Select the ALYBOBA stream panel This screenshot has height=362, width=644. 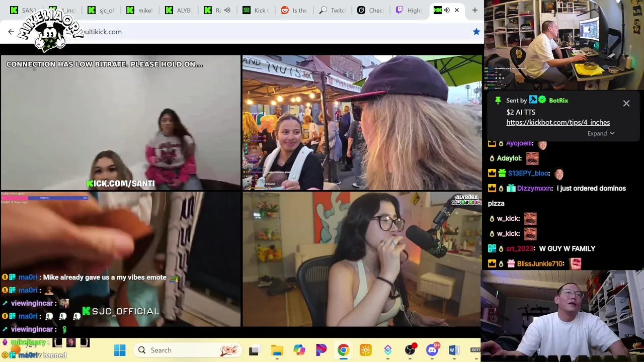pyautogui.click(x=362, y=259)
